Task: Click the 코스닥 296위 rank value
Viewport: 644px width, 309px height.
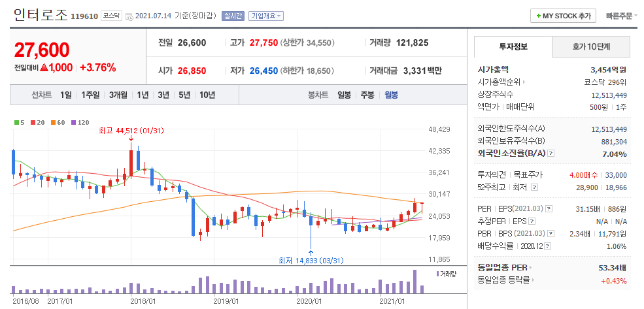Action: tap(605, 82)
